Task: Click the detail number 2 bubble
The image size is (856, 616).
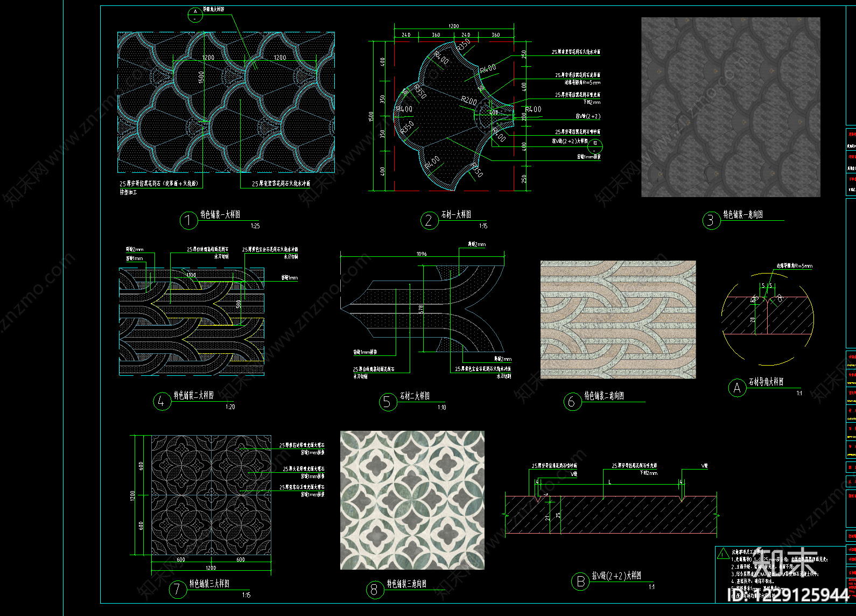Action: [429, 221]
